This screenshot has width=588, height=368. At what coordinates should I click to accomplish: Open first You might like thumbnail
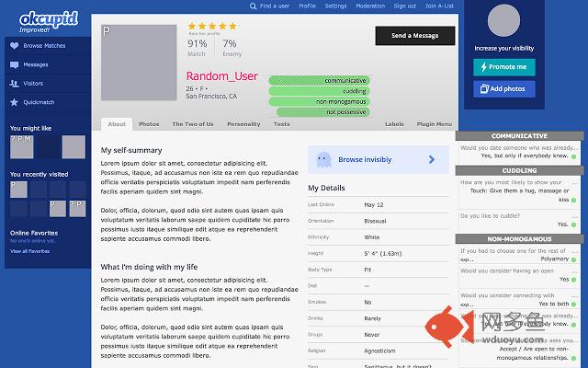21,147
